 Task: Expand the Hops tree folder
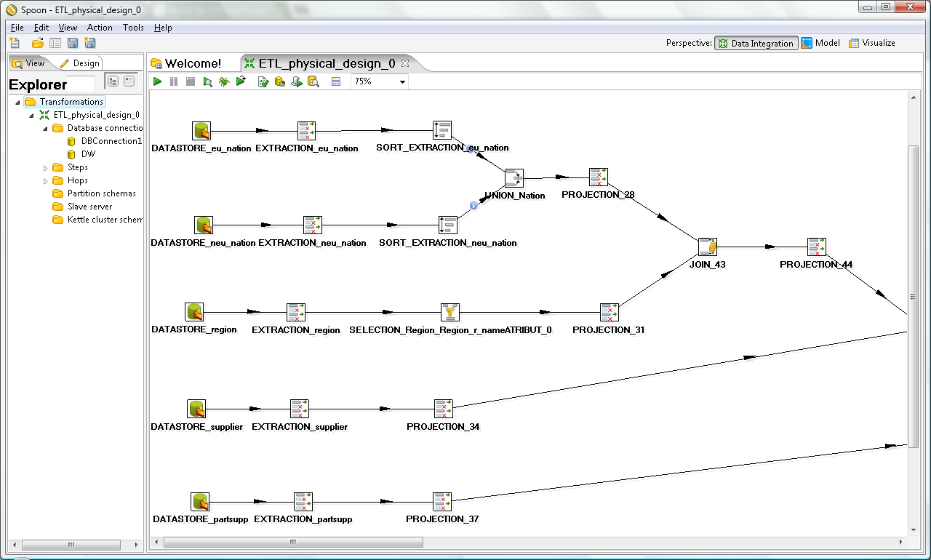[x=45, y=181]
